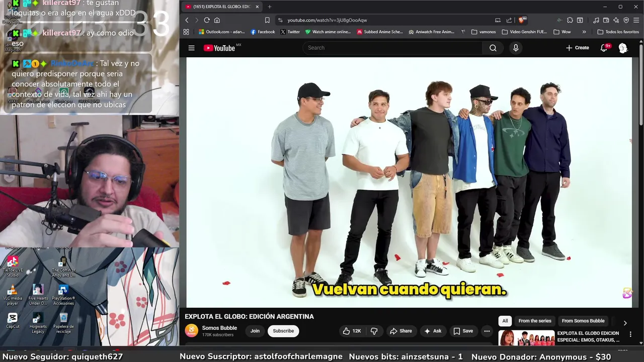Viewport: 644px width, 362px height.
Task: Start voice search with the microphone icon
Action: pos(515,48)
